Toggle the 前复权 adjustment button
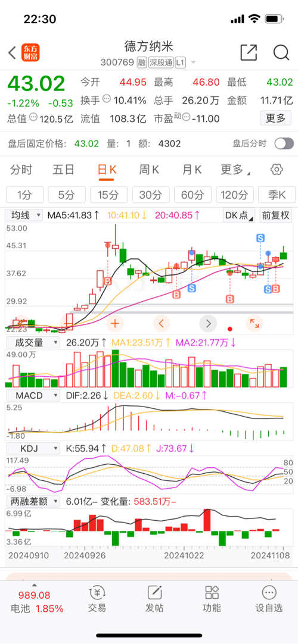The width and height of the screenshot is (298, 644). [x=275, y=215]
